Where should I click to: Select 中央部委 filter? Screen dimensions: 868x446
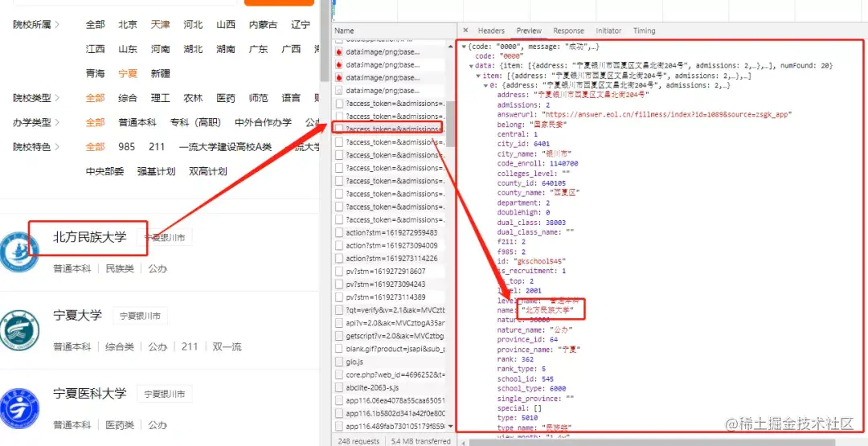click(x=104, y=171)
